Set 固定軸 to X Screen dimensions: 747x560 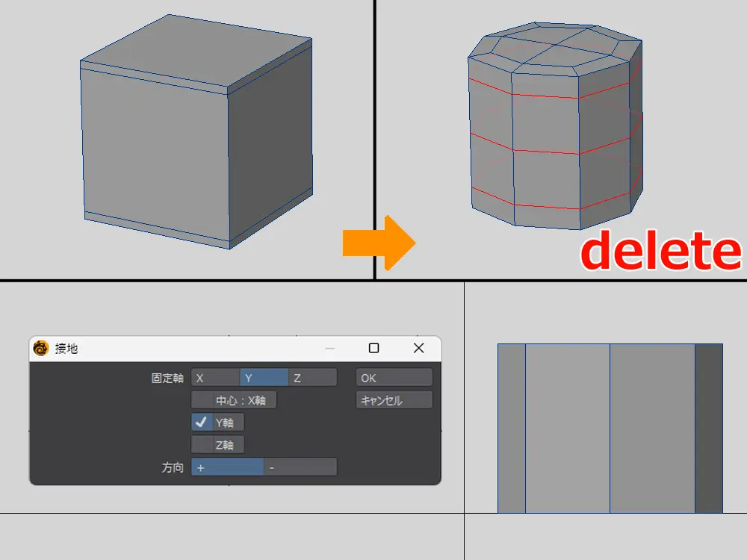pyautogui.click(x=215, y=378)
